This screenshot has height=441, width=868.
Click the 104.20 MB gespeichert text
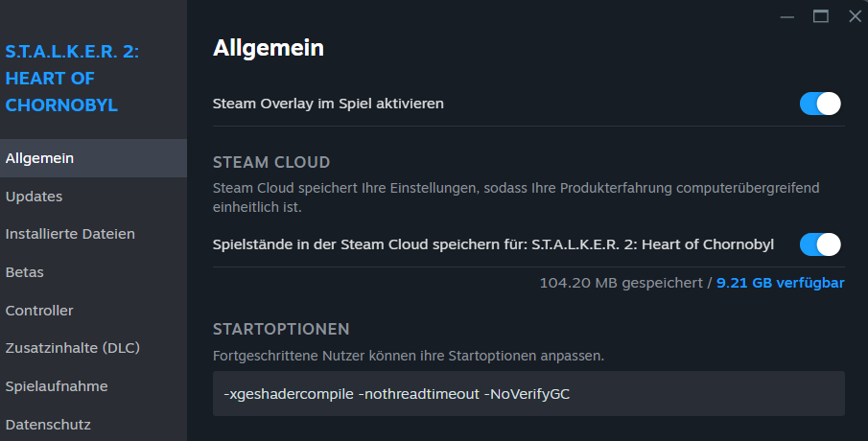coord(621,283)
